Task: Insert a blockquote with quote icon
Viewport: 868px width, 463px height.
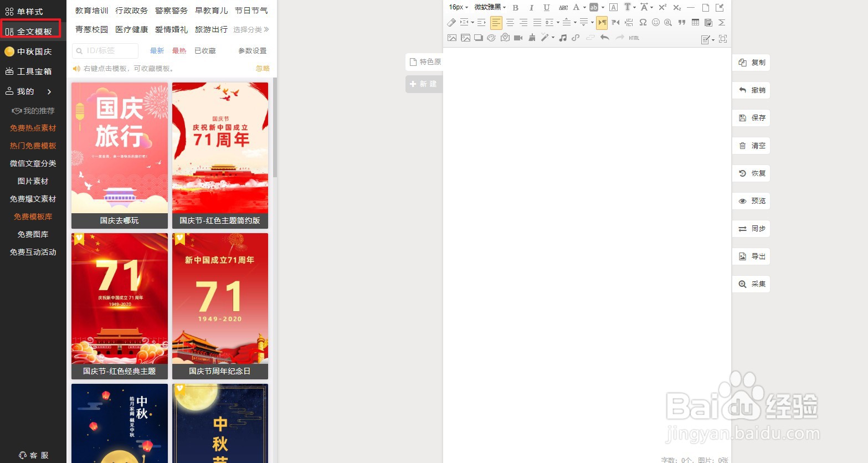Action: [x=682, y=23]
